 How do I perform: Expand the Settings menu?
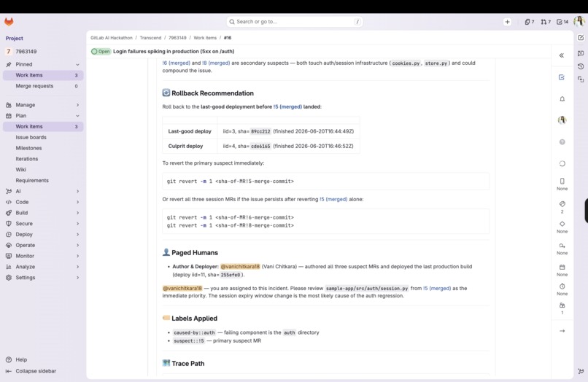click(43, 278)
